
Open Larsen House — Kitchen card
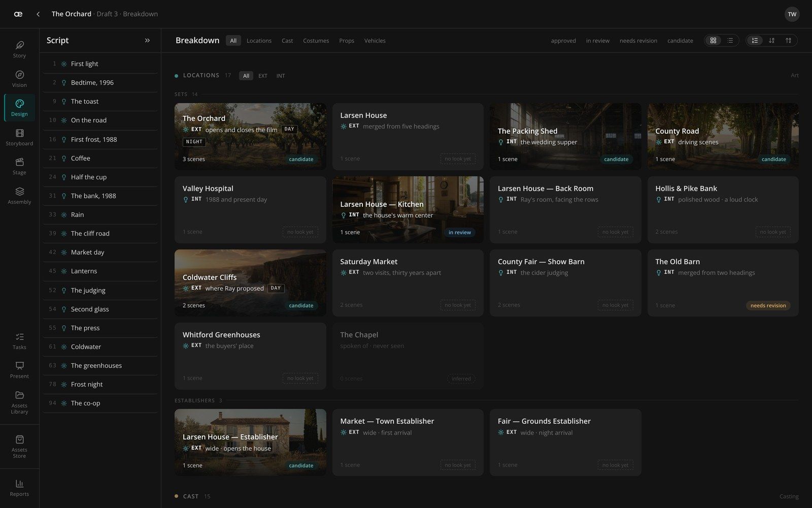tap(408, 210)
